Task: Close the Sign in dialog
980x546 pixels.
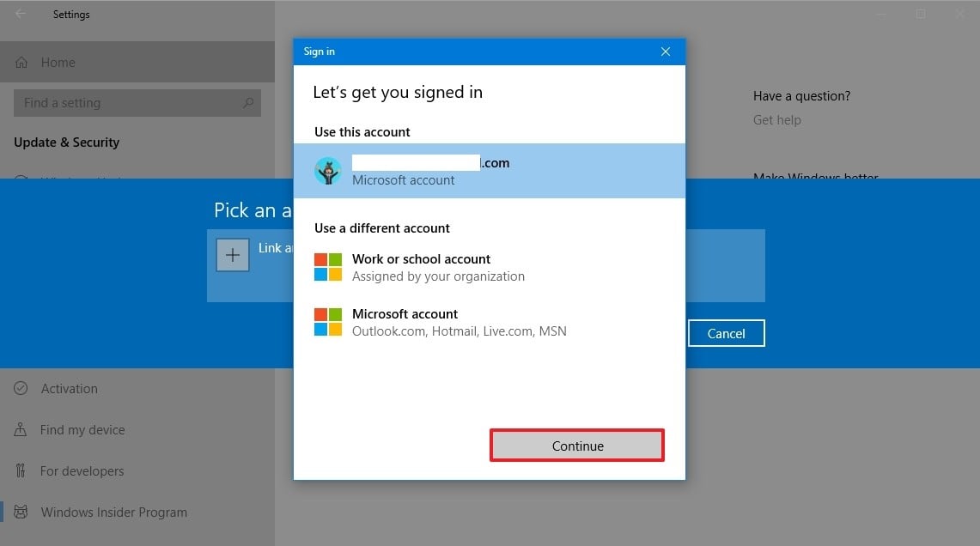Action: [665, 52]
